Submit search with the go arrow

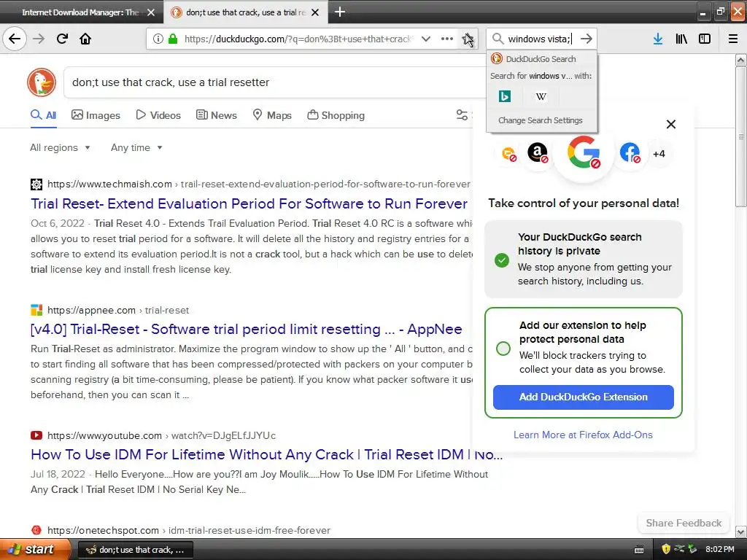(x=587, y=39)
